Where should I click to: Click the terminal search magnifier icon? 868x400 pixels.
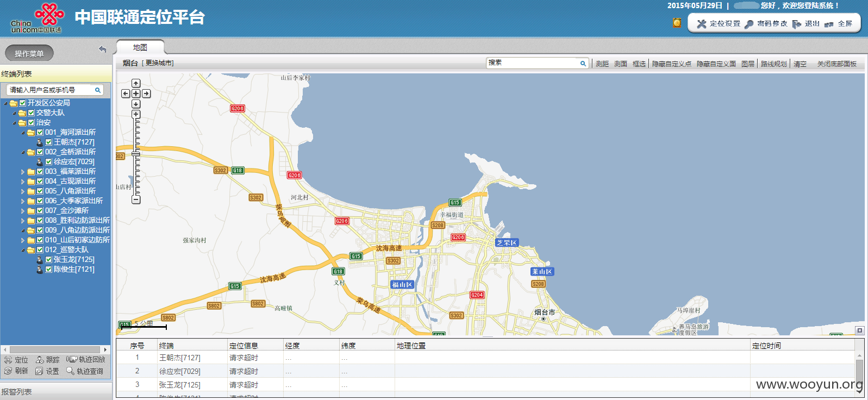coord(98,90)
